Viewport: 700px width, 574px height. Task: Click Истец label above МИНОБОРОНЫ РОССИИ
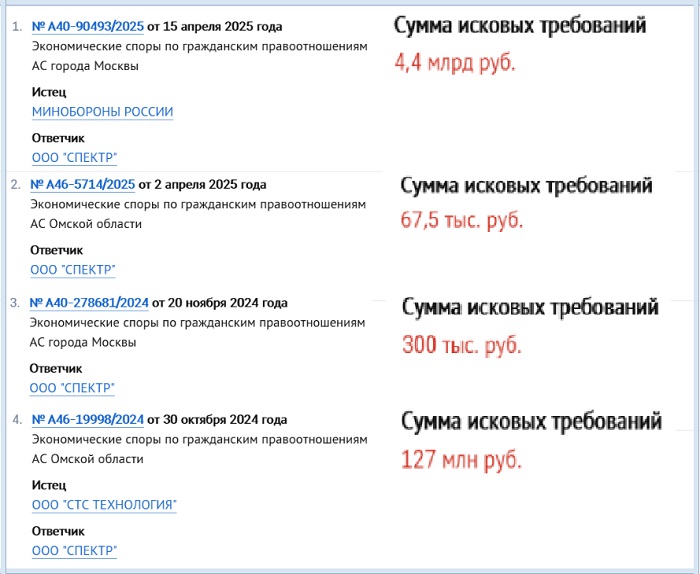(49, 92)
